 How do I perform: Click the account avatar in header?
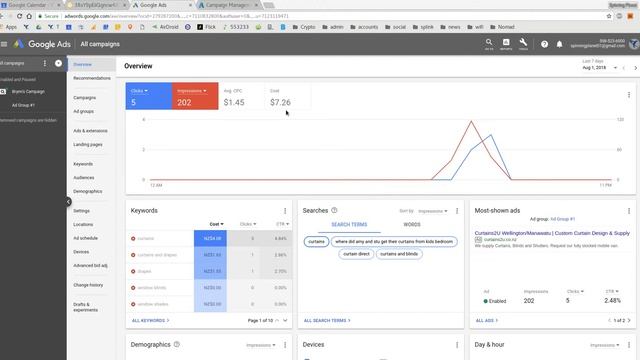point(634,44)
